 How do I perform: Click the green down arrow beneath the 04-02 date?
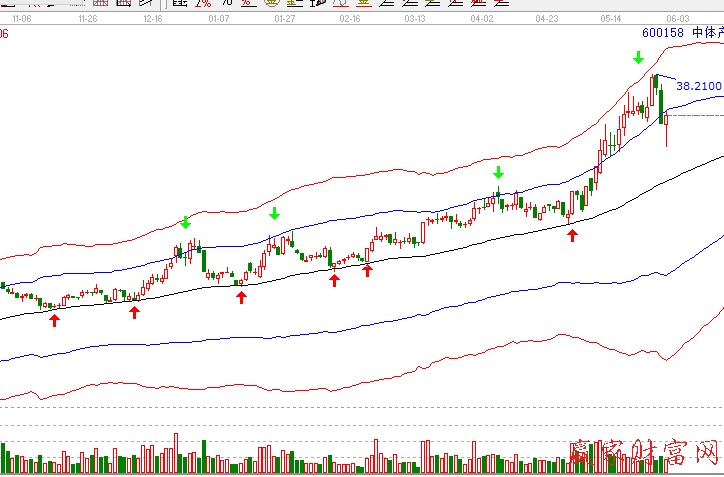click(x=498, y=173)
